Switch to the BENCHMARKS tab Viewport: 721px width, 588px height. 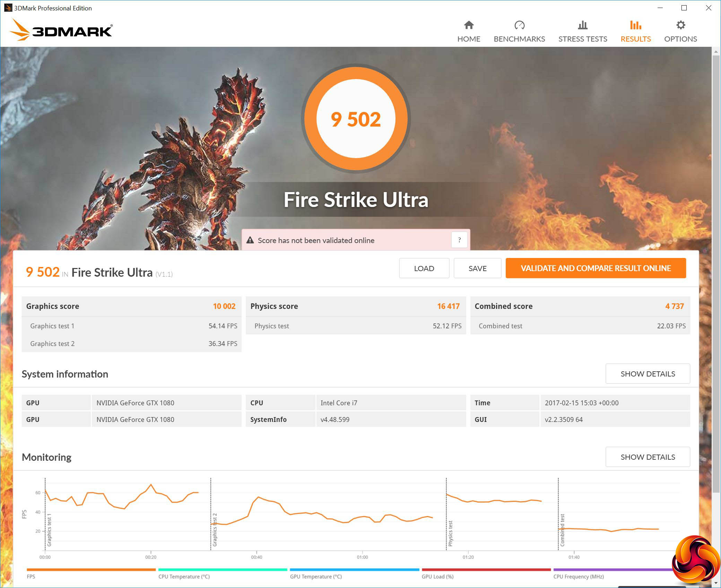pyautogui.click(x=519, y=39)
